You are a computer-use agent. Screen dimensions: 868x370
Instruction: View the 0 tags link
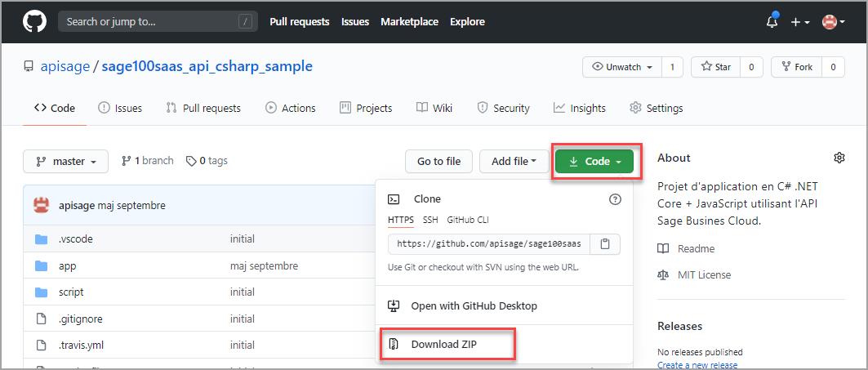tap(207, 161)
